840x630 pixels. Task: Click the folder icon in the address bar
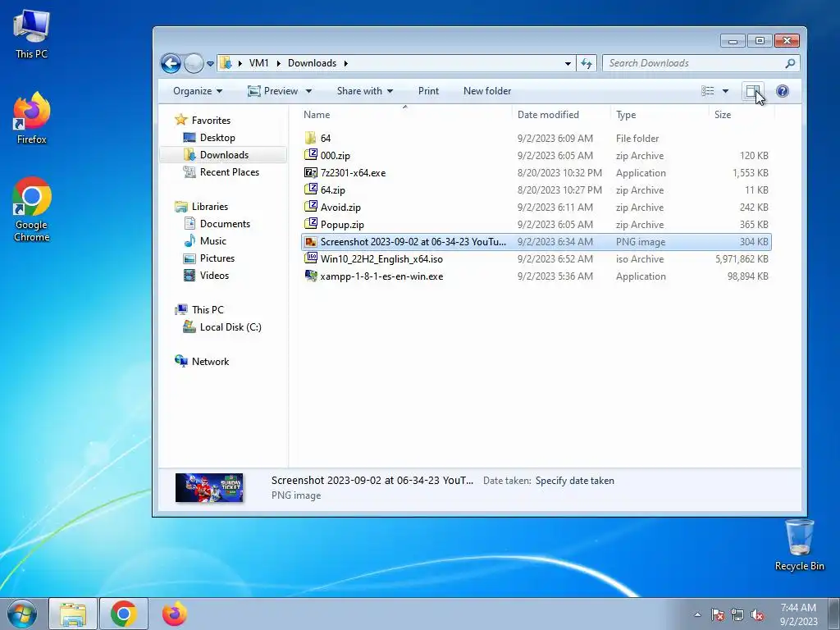point(226,62)
